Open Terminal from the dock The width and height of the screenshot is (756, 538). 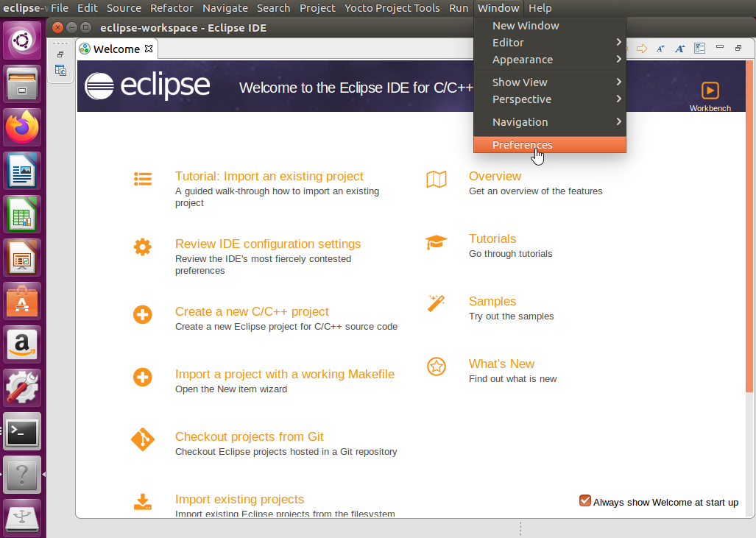pyautogui.click(x=22, y=431)
